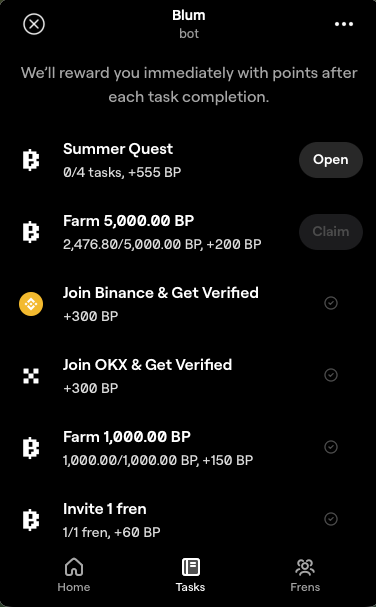
Task: Click the OKX logo icon
Action: pos(31,376)
